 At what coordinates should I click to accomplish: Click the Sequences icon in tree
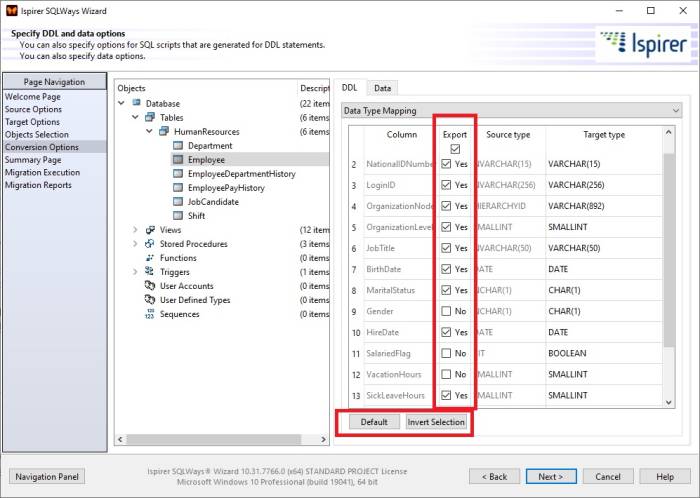tap(150, 314)
